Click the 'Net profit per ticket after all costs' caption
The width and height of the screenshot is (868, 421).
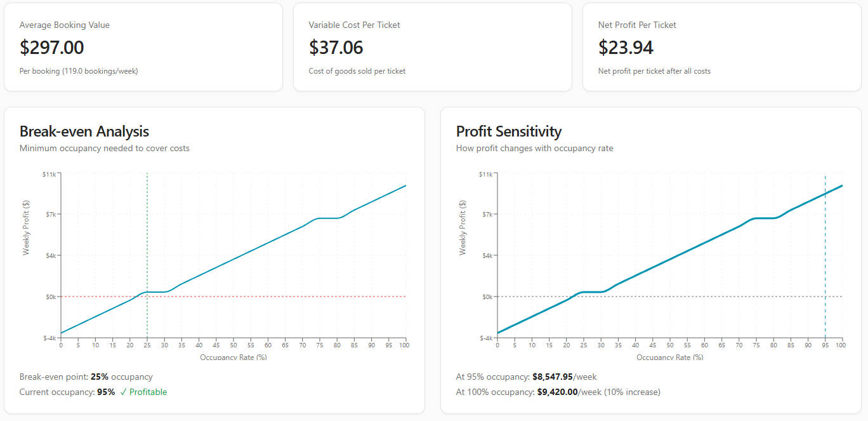click(654, 71)
